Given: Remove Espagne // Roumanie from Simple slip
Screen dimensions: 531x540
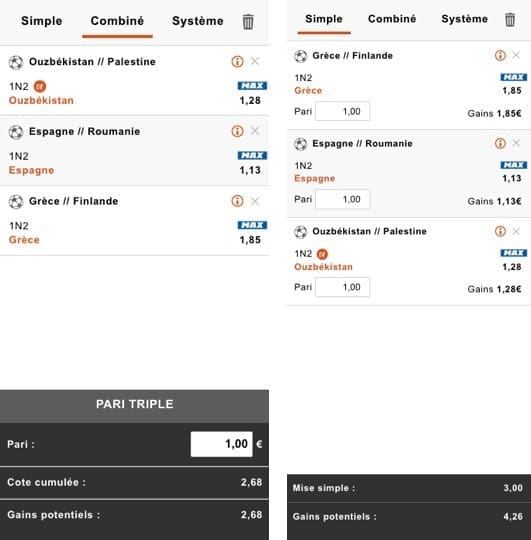Looking at the screenshot, I should [x=516, y=143].
